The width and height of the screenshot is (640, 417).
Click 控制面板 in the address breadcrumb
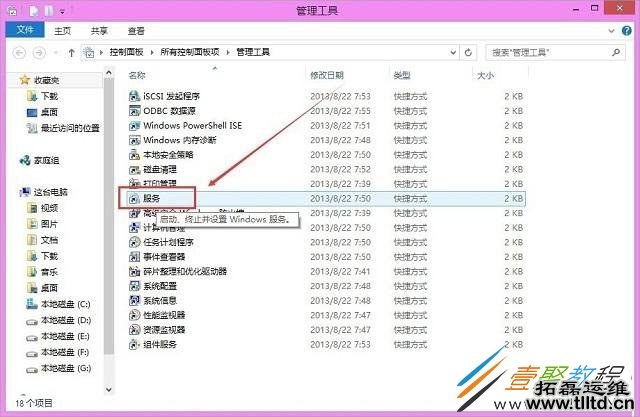(127, 52)
